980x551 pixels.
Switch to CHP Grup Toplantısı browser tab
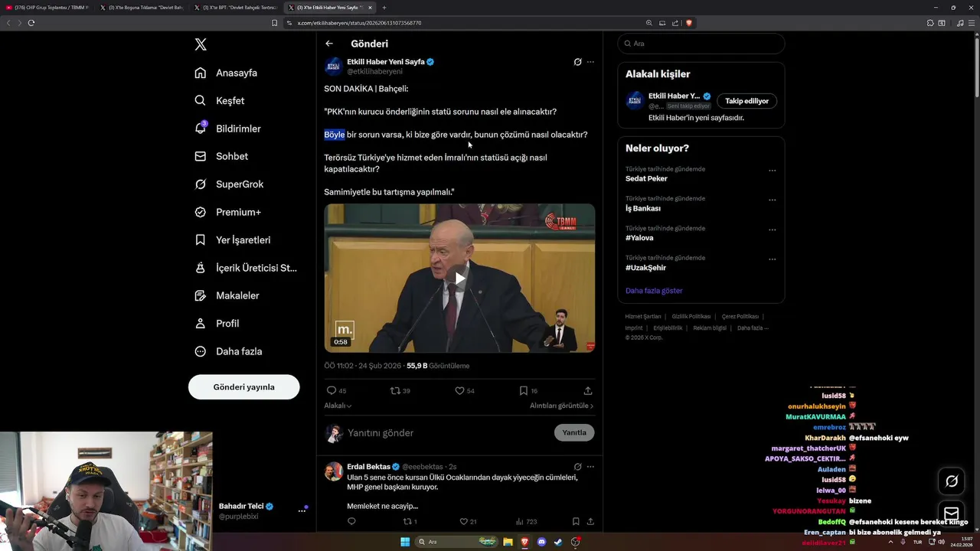point(46,8)
